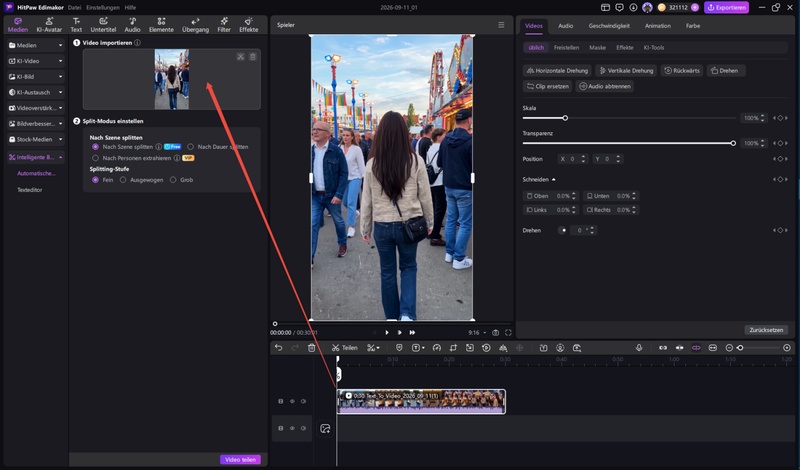This screenshot has height=470, width=800.
Task: Click the marker shield icon in timeline toolbar
Action: point(399,348)
